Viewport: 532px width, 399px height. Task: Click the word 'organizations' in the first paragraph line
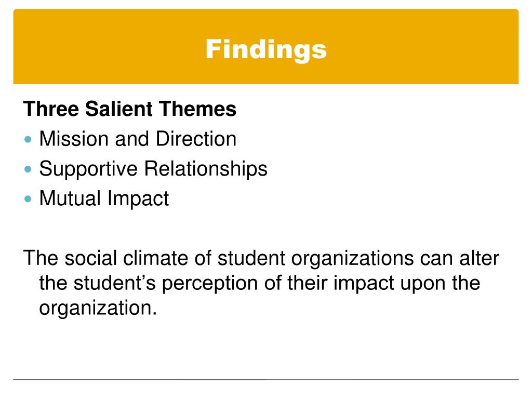tap(353, 260)
